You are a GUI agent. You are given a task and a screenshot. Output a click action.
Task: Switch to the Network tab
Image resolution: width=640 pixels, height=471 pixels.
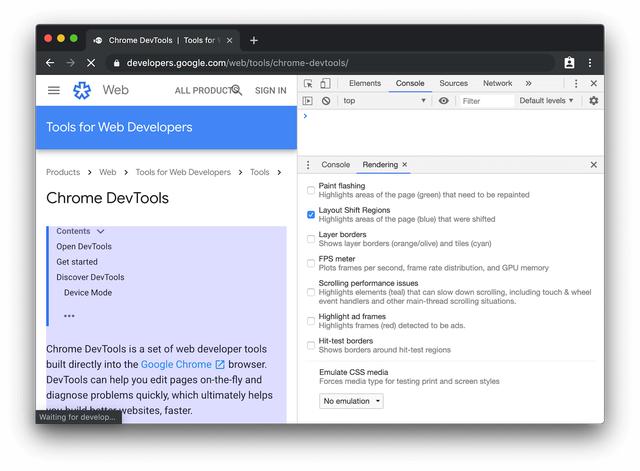[x=498, y=83]
